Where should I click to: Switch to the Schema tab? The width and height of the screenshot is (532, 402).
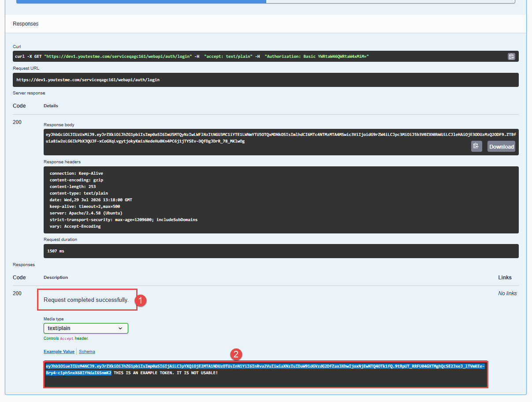tap(87, 352)
